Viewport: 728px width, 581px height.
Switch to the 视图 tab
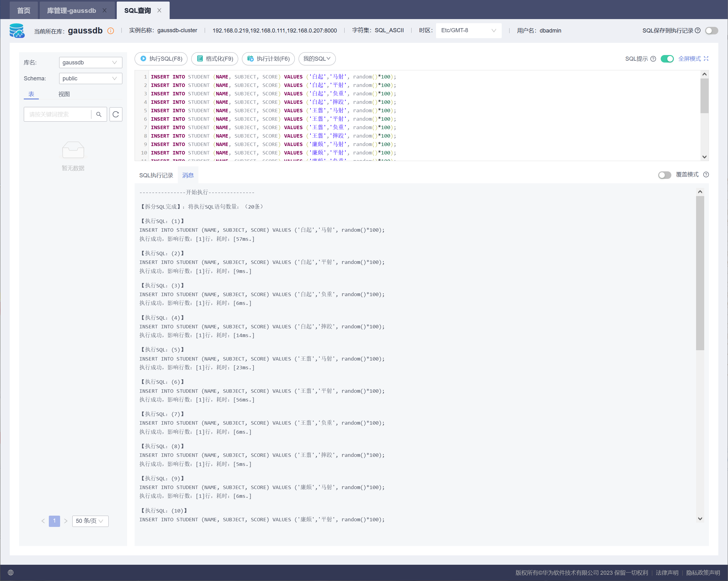[x=64, y=94]
